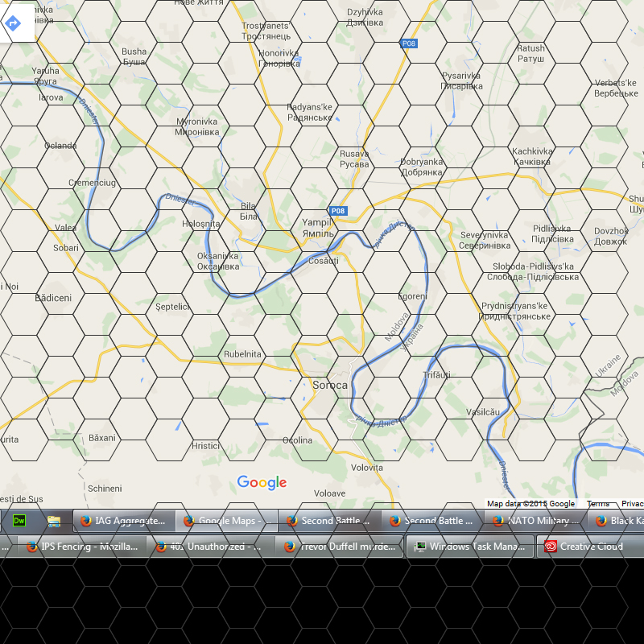This screenshot has width=644, height=644.
Task: Switch to IPS Fencing Mozilla window
Action: click(82, 547)
